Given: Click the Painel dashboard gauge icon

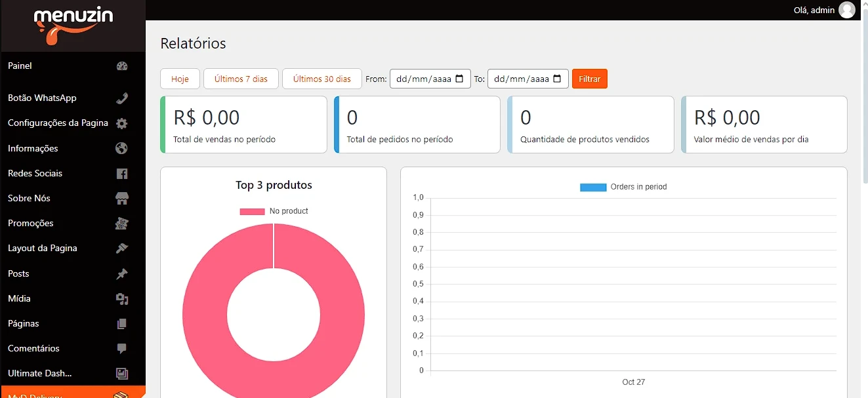Looking at the screenshot, I should click(x=121, y=66).
